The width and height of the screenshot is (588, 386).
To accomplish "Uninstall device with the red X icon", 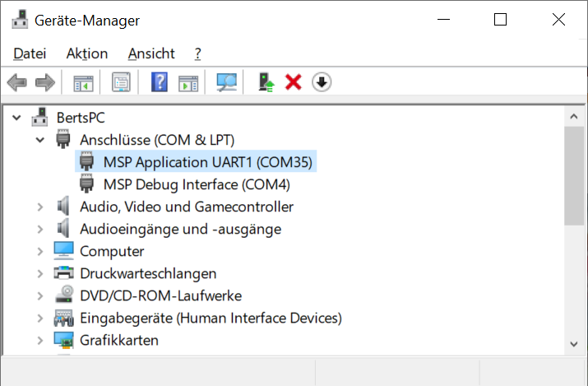I will pyautogui.click(x=294, y=82).
